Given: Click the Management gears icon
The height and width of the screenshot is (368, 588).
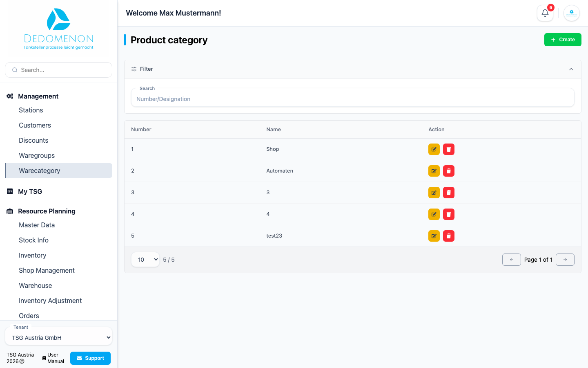Looking at the screenshot, I should tap(10, 96).
